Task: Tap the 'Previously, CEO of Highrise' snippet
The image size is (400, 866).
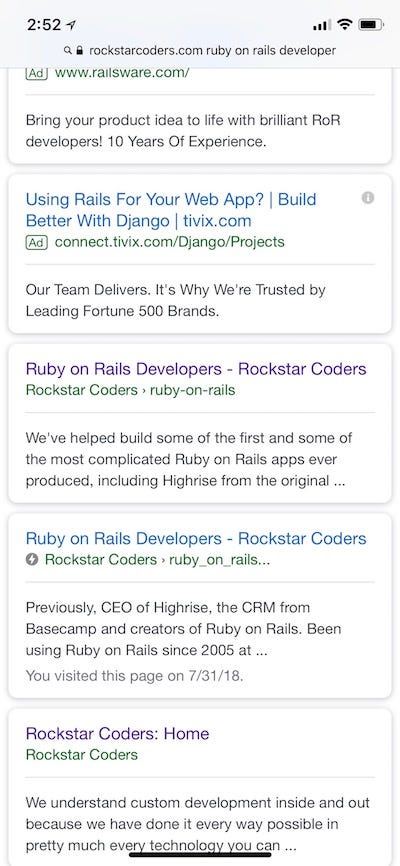Action: point(183,629)
